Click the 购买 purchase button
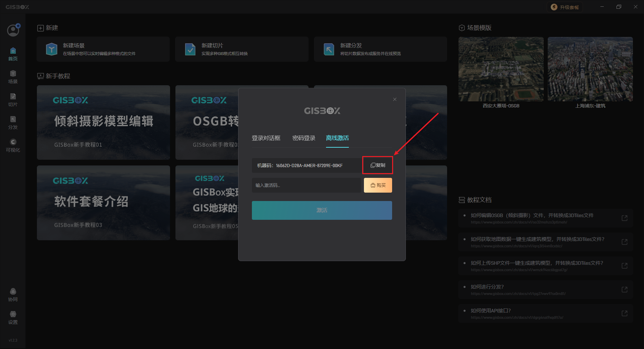This screenshot has height=349, width=644. [x=378, y=185]
